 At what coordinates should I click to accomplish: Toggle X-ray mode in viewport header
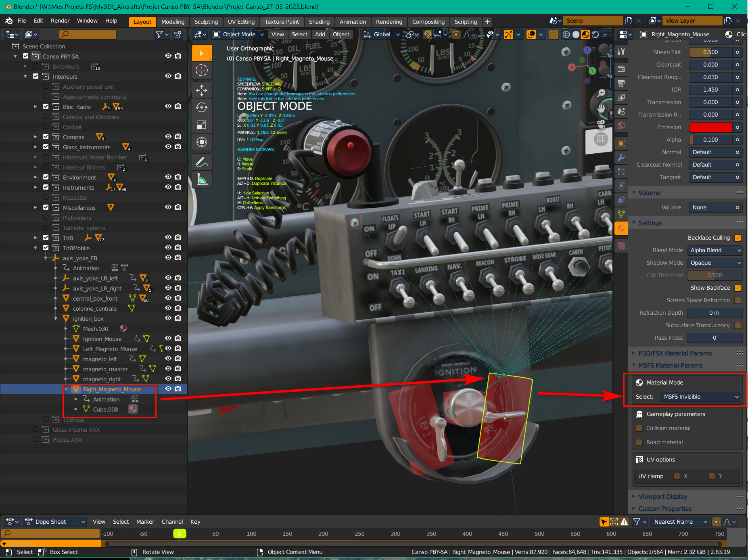[x=554, y=35]
